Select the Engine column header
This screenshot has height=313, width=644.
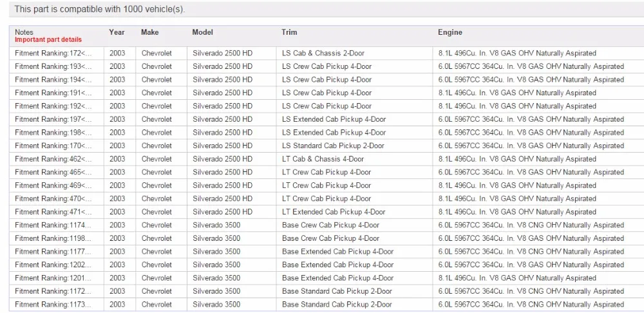click(450, 32)
